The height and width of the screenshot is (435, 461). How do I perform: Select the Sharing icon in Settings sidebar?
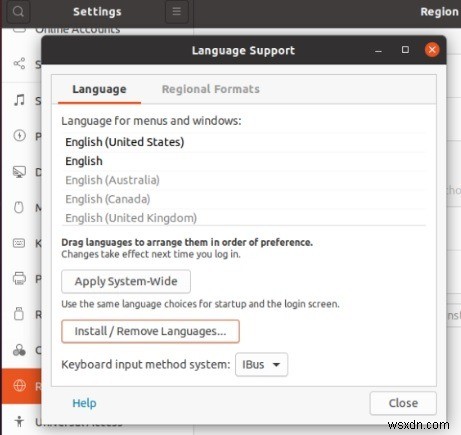tap(19, 63)
